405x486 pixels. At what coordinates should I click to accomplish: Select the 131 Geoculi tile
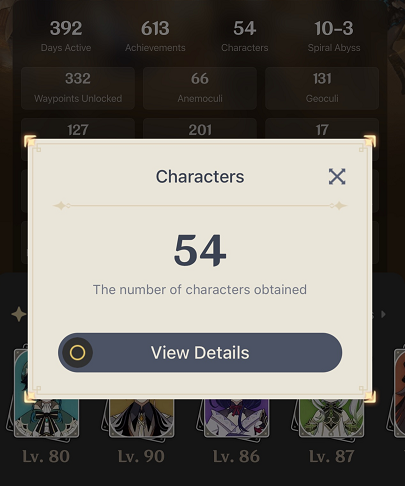(322, 88)
